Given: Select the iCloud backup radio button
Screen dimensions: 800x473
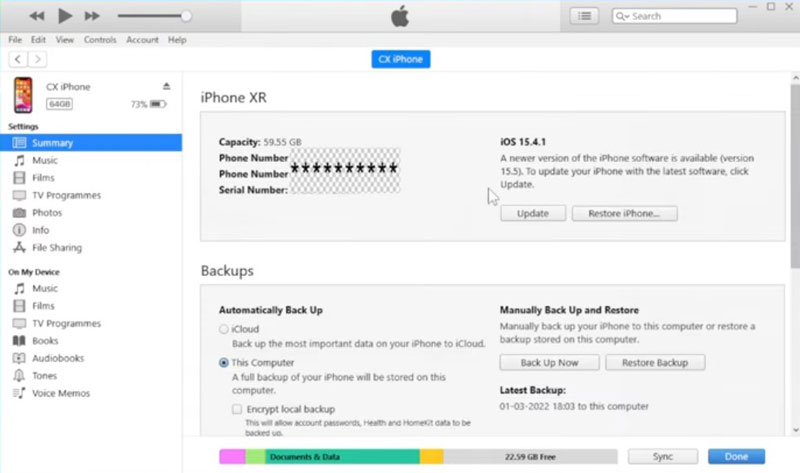Looking at the screenshot, I should tap(223, 329).
